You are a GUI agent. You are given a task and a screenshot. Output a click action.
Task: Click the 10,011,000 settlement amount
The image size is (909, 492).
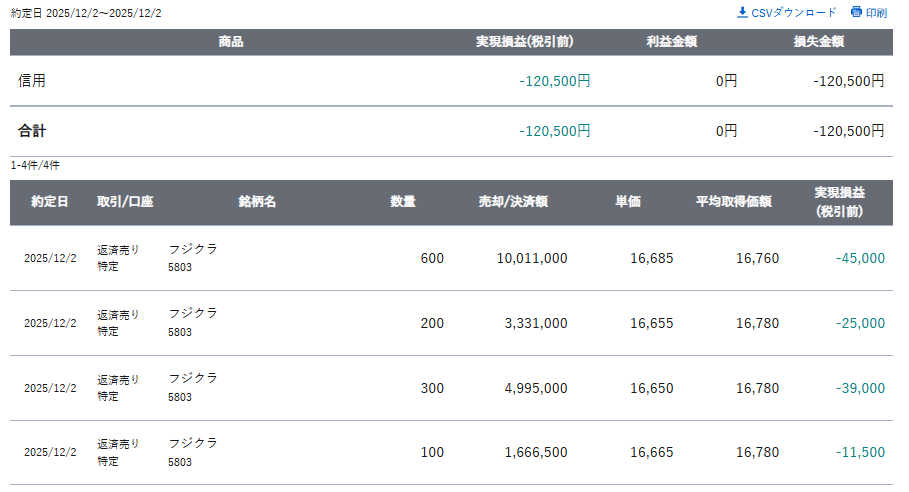(532, 258)
